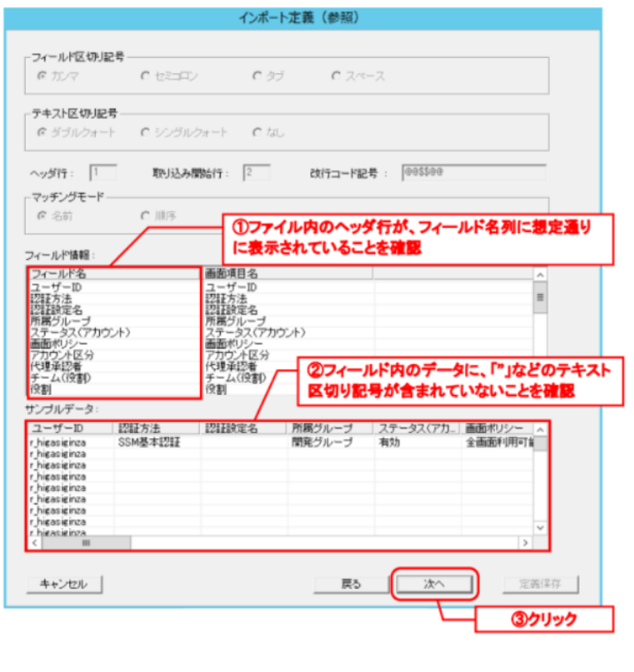Click the sample data ユーザーID column header
The height and width of the screenshot is (672, 634).
point(71,428)
